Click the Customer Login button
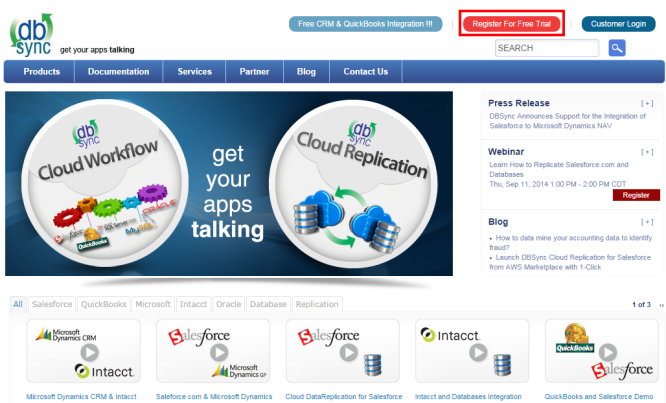The image size is (666, 403). pos(619,23)
